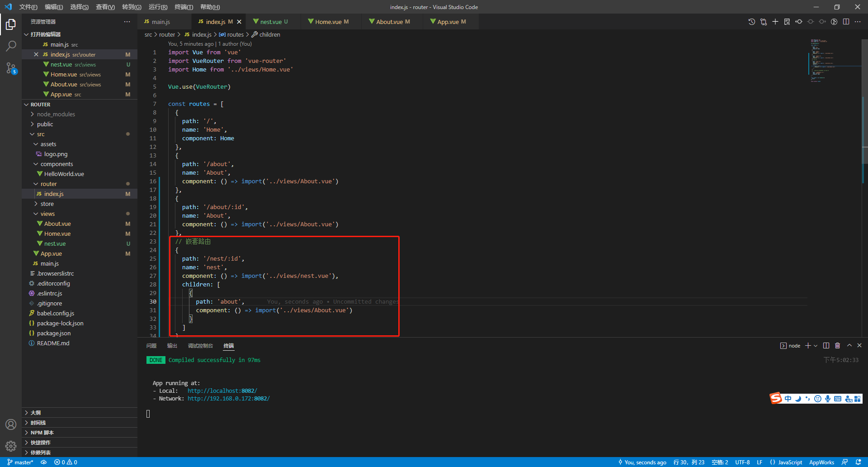
Task: Click the find-in-file document icon in editor toolbar
Action: tap(787, 22)
